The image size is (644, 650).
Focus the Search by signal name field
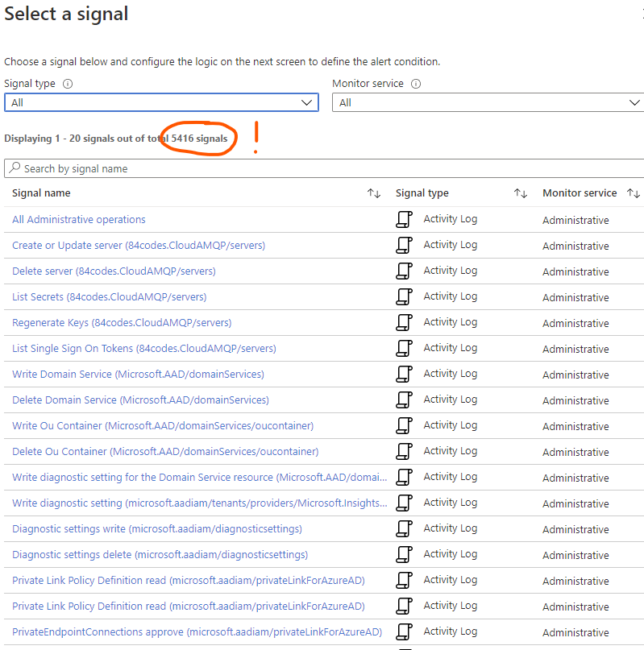pyautogui.click(x=322, y=168)
